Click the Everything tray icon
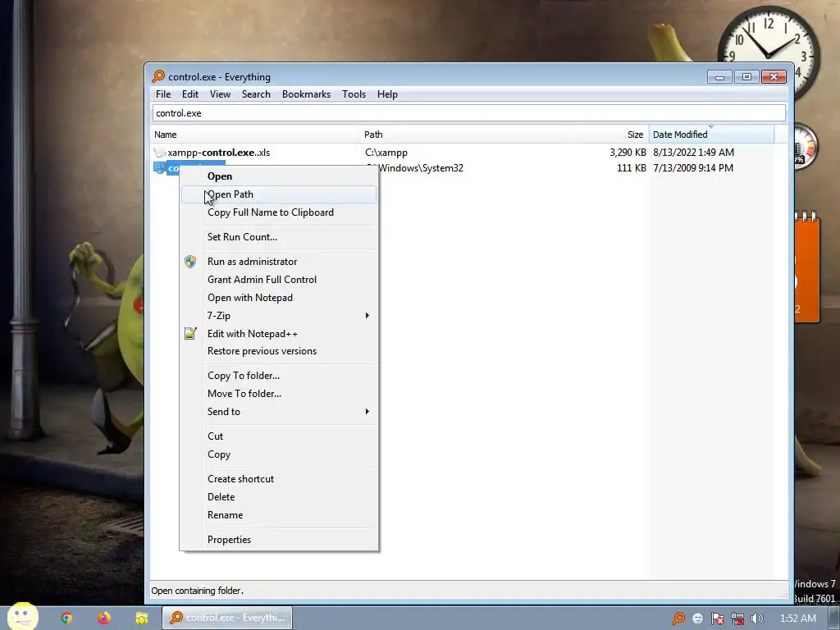Image resolution: width=840 pixels, height=630 pixels. [678, 619]
